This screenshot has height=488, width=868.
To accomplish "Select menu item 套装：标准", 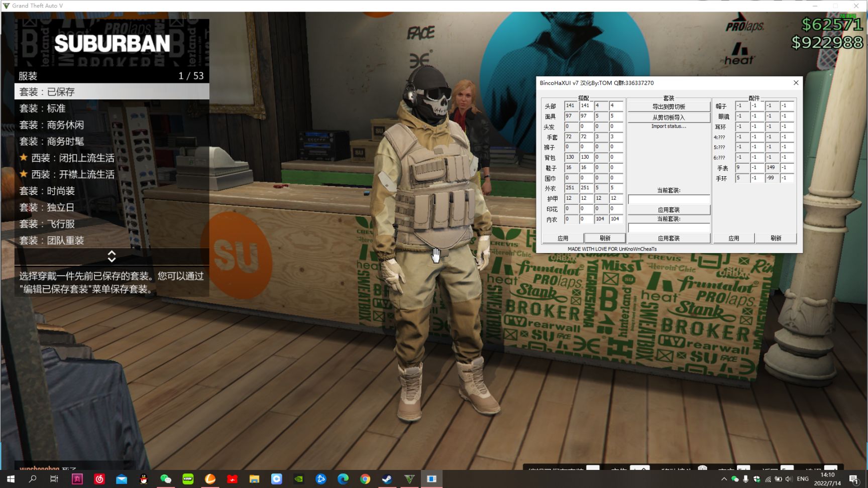I will (x=112, y=108).
